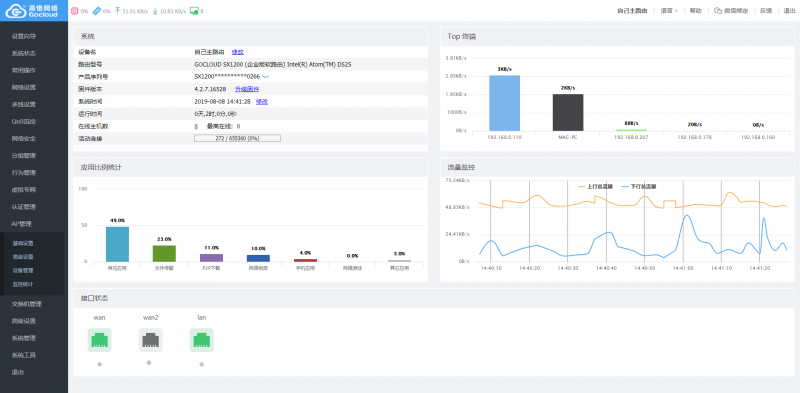Click the CPU usage icon showing 0%
Screen dimensions: 800x393
pos(74,11)
